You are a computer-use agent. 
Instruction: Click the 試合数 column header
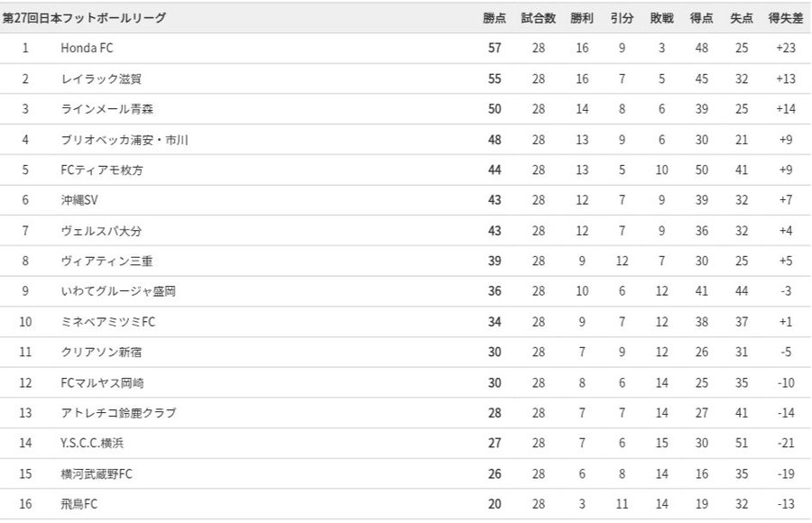pos(538,18)
